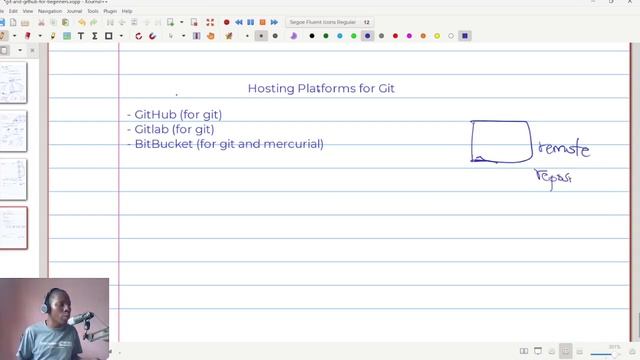Screen dimensions: 640x360
Task: Start audio recording with red button
Action: [x=227, y=22]
